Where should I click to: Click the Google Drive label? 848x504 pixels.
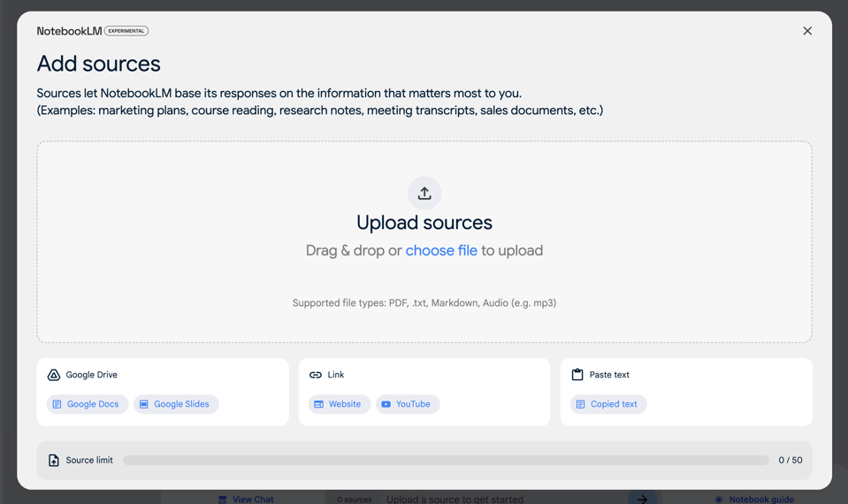91,375
